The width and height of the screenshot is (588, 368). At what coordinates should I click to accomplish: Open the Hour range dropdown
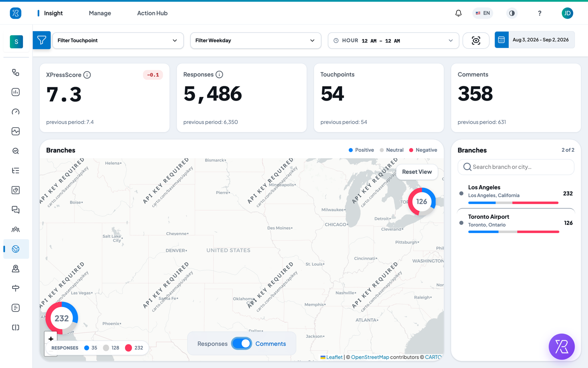click(393, 40)
